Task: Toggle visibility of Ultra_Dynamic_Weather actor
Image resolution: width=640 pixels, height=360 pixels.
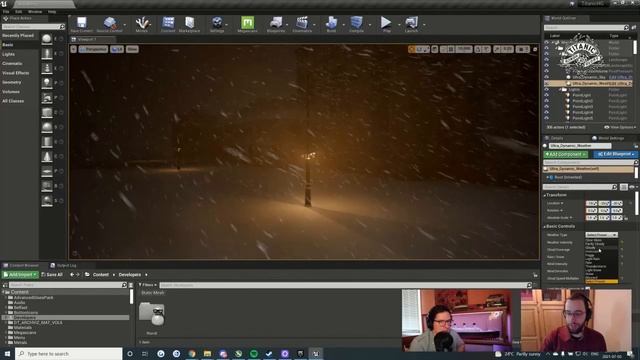Action: (547, 83)
